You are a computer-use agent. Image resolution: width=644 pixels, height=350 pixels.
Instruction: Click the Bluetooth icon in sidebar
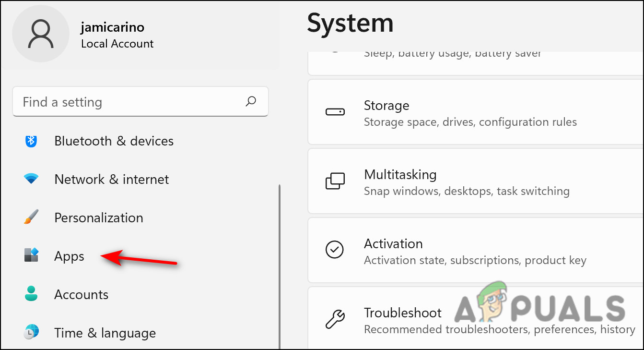31,141
